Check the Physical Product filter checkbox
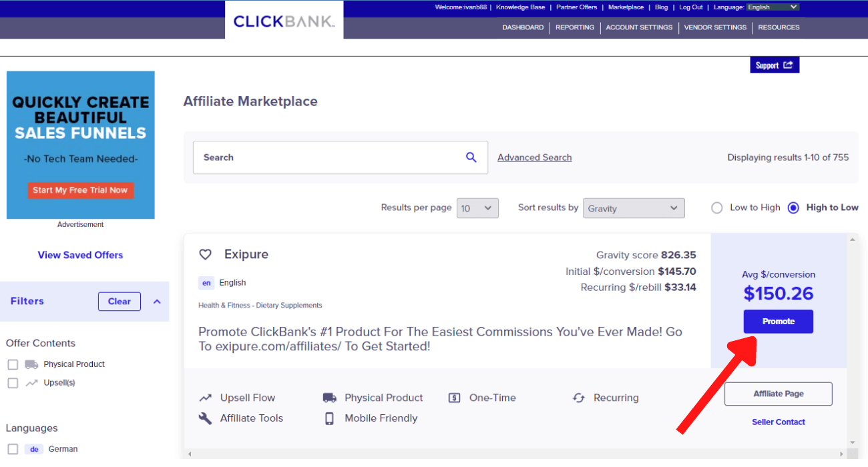The height and width of the screenshot is (467, 868). pyautogui.click(x=13, y=364)
